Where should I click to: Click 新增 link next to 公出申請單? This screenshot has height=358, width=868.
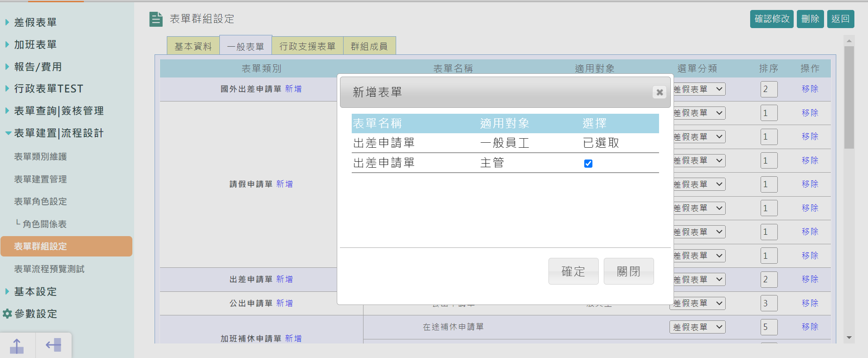click(284, 303)
